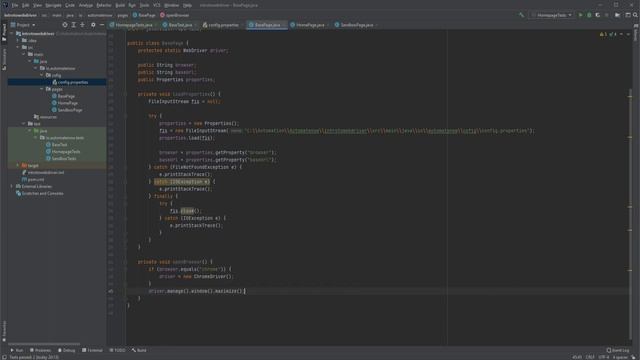The height and width of the screenshot is (360, 640).
Task: Click the IntelliJ logo in title bar
Action: coord(5,5)
